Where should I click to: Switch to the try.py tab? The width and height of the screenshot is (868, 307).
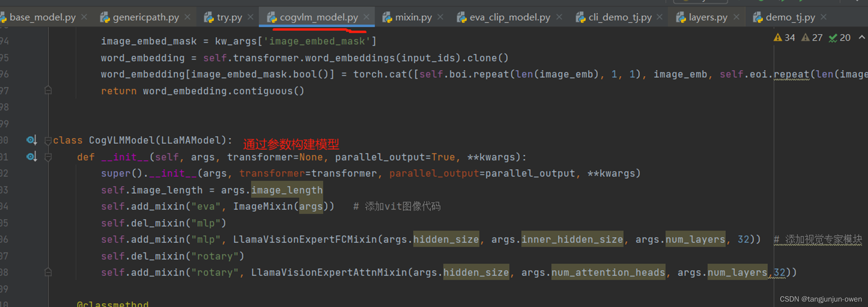229,17
